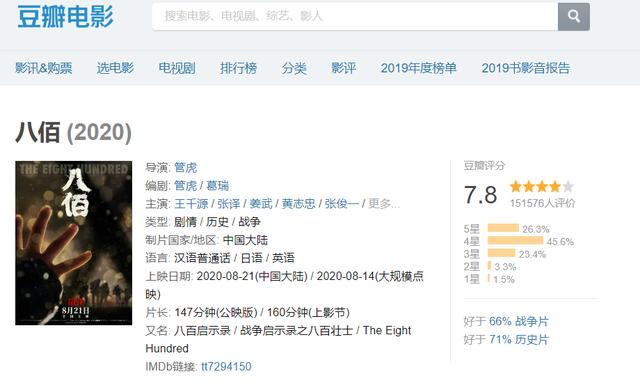The width and height of the screenshot is (640, 390).
Task: Open IMDb link tt7294150
Action: (x=226, y=366)
